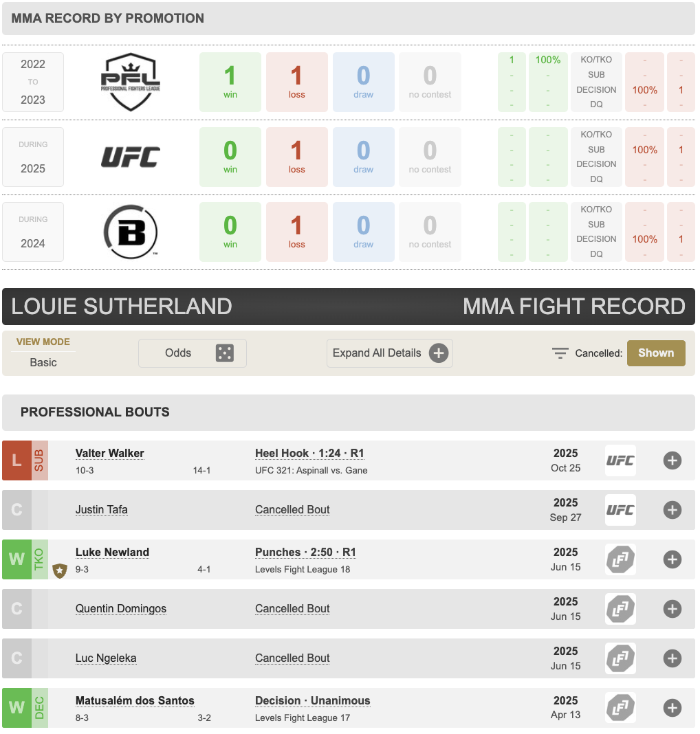The width and height of the screenshot is (700, 734).
Task: Click Levels Fight League logo on Newland bout
Action: tap(620, 559)
